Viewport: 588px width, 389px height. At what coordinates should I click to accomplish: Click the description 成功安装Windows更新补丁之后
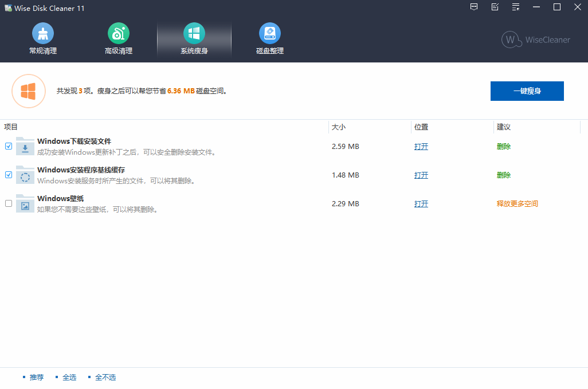(127, 152)
